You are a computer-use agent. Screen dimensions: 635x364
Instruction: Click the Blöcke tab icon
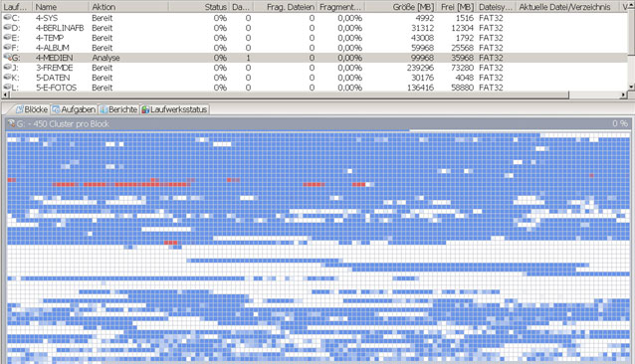click(x=20, y=109)
